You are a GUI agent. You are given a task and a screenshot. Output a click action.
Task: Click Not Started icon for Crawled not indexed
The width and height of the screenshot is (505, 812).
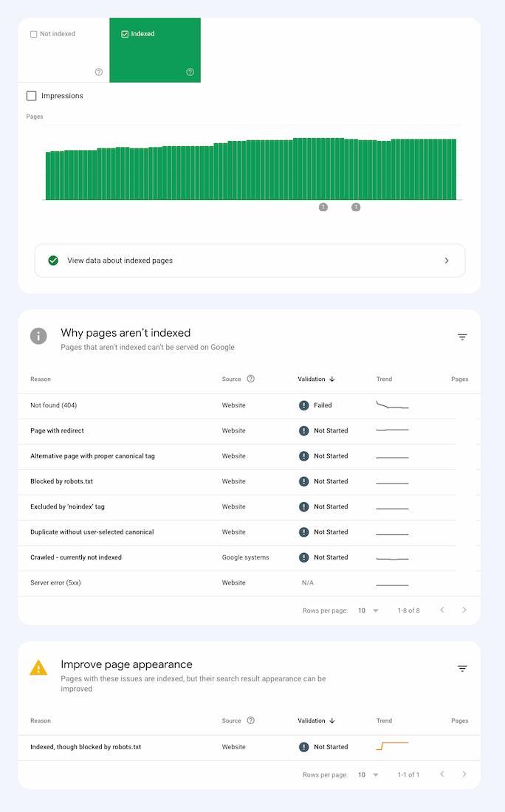(x=304, y=558)
